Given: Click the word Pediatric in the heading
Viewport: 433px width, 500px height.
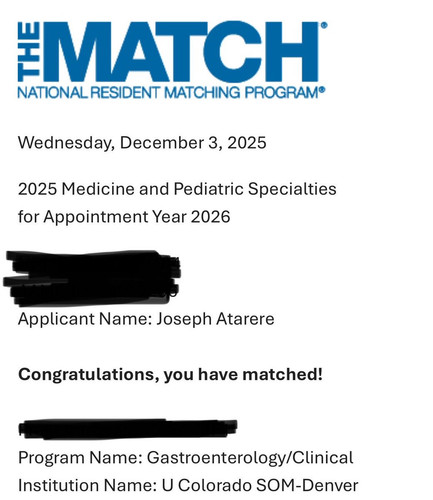Looking at the screenshot, I should point(209,189).
